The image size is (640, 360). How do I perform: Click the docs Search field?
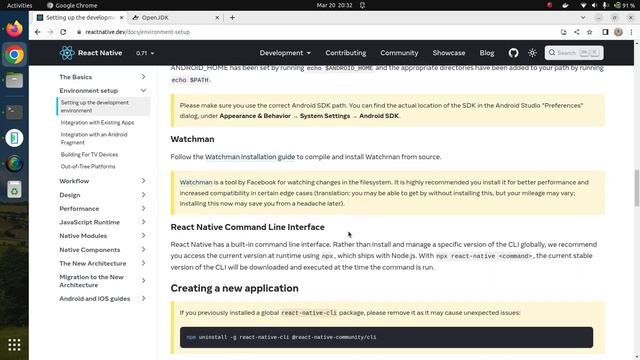point(574,53)
